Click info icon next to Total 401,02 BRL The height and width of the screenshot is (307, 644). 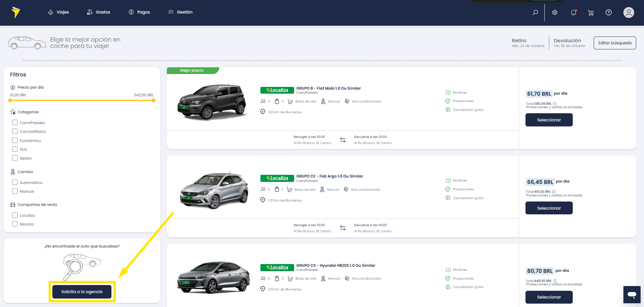[554, 192]
